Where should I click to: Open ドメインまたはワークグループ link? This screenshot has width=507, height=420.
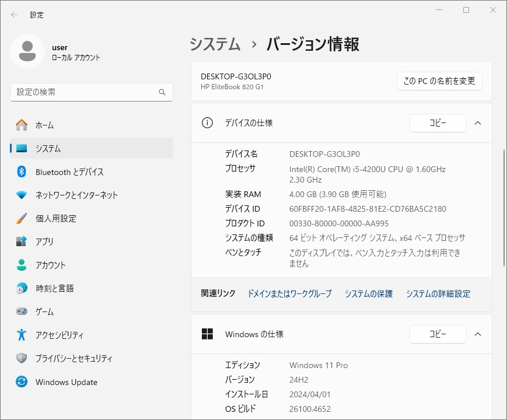tap(290, 293)
